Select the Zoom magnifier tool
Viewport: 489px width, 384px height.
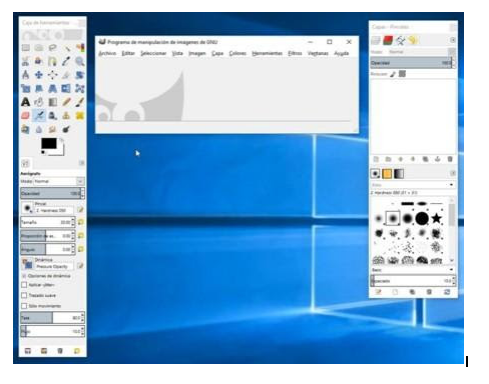point(80,61)
